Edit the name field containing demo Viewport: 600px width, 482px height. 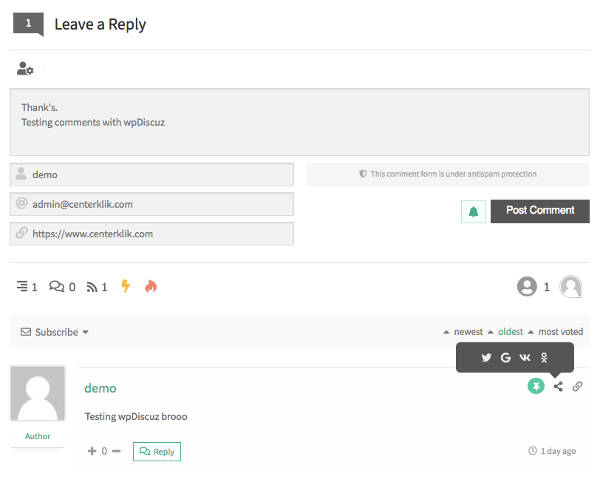coord(152,175)
